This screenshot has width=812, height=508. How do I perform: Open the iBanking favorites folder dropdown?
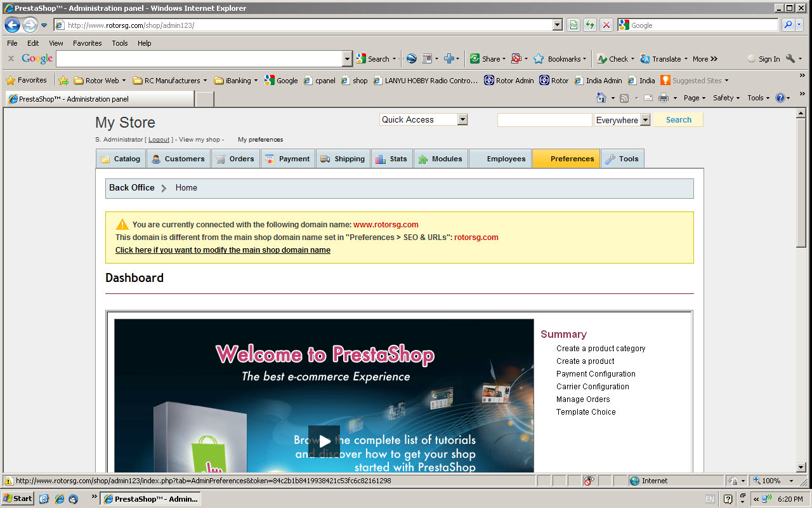click(236, 81)
